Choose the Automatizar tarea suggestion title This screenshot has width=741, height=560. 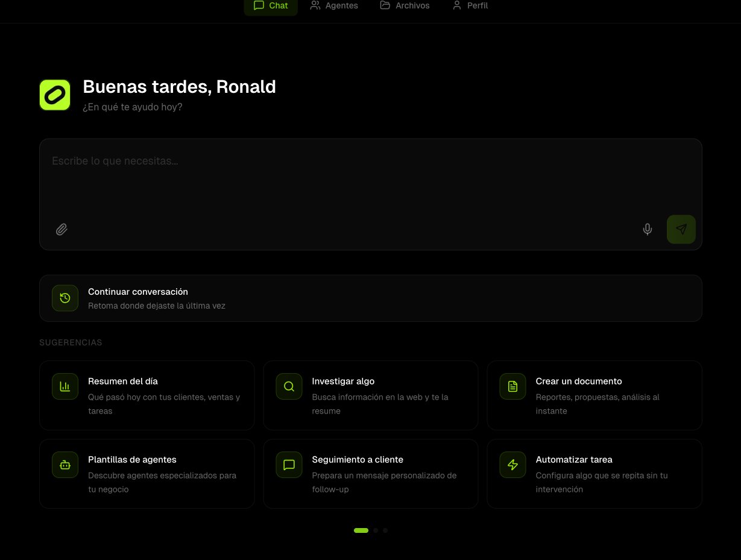(x=574, y=459)
